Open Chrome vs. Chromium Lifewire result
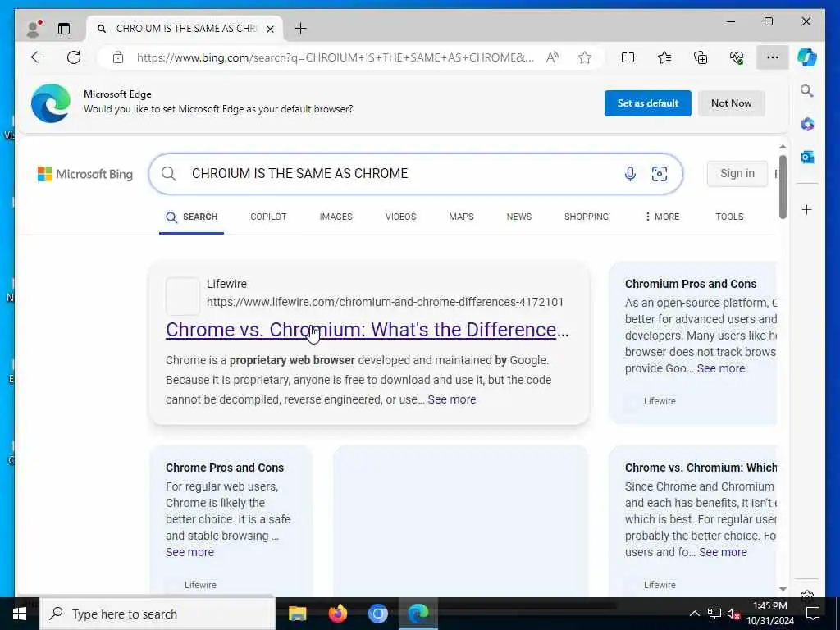The height and width of the screenshot is (630, 840). point(367,330)
